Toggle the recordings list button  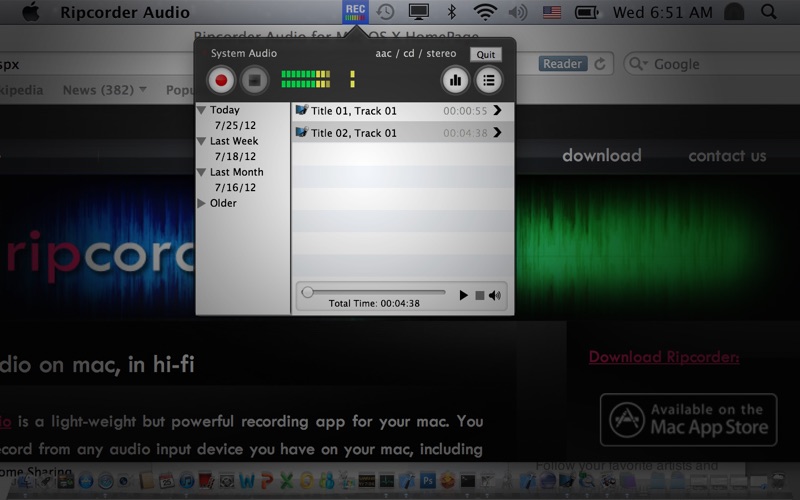coord(488,80)
